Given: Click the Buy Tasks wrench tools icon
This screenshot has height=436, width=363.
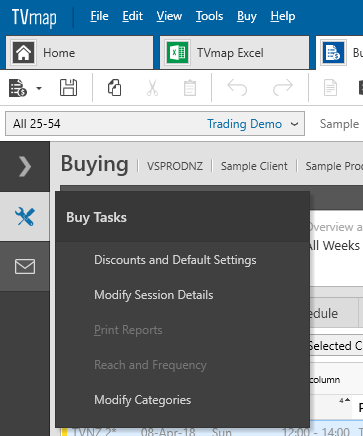Looking at the screenshot, I should coord(25,216).
